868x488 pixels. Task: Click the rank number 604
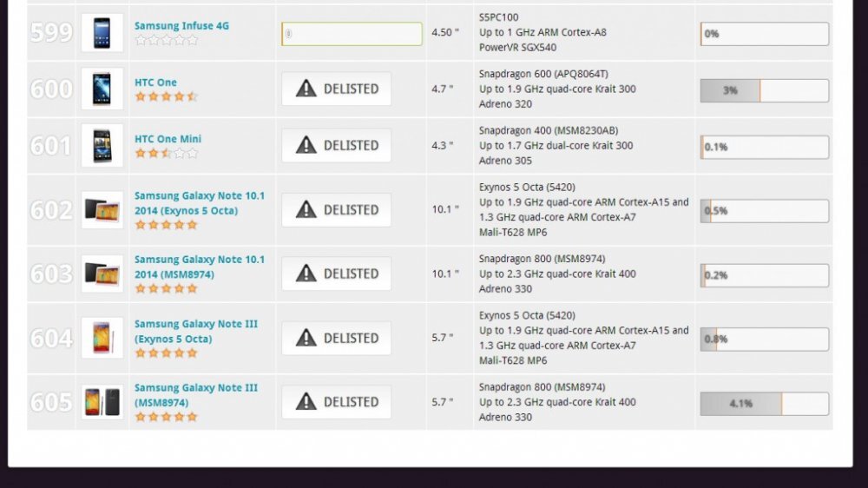tap(51, 339)
